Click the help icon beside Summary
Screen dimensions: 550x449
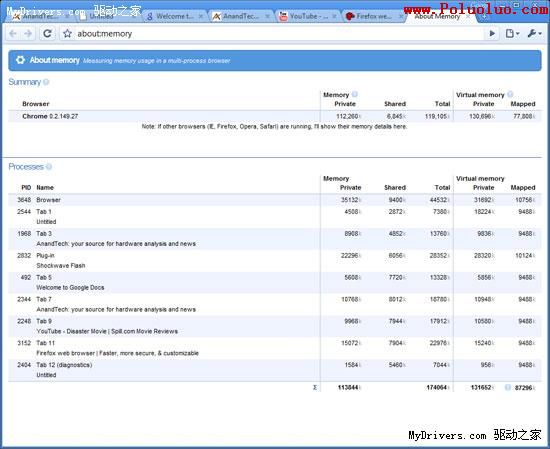pos(46,82)
